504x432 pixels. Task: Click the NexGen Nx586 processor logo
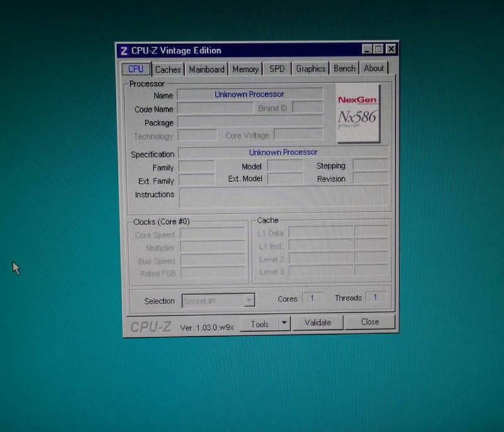pos(358,114)
